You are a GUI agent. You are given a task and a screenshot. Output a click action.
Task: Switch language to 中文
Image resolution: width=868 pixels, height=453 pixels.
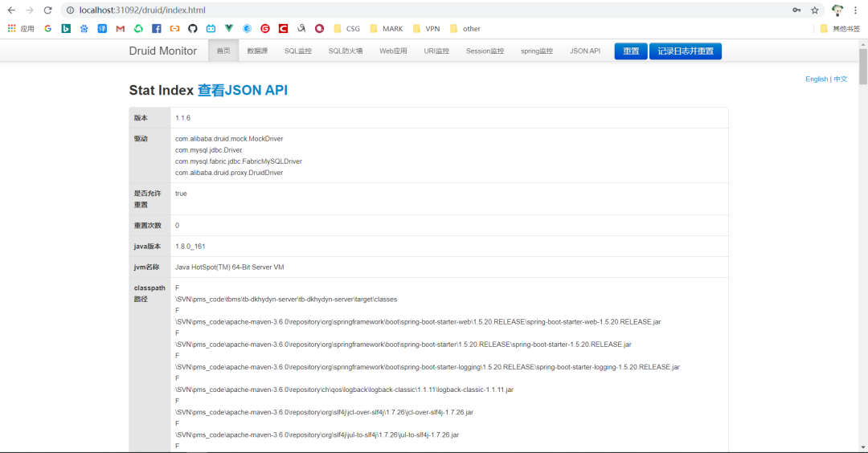[x=841, y=79]
